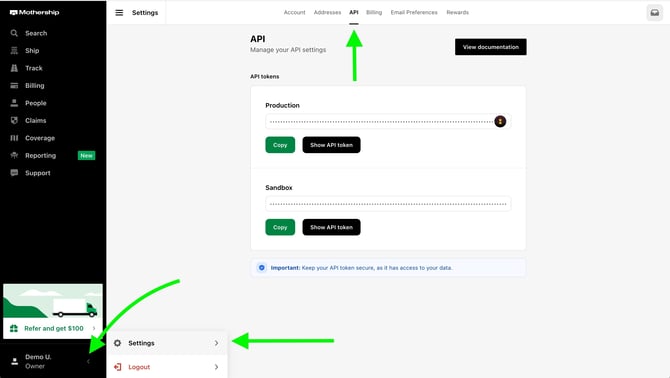Click the truck referral banner image
This screenshot has height=378, width=670.
53,302
